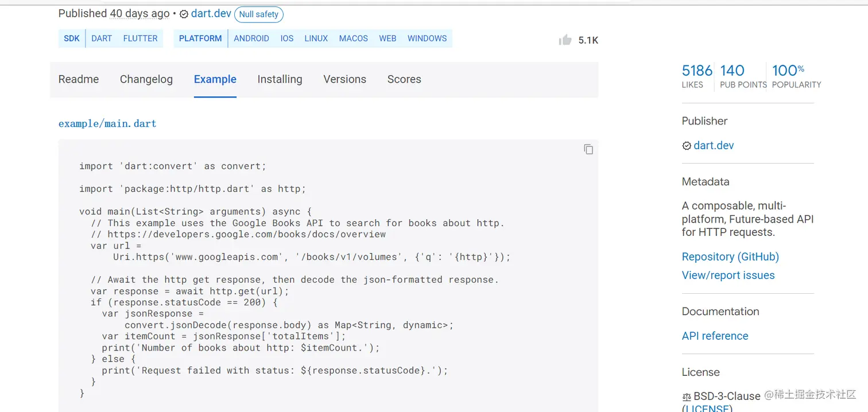Select the ANDROID platform tag

[251, 38]
